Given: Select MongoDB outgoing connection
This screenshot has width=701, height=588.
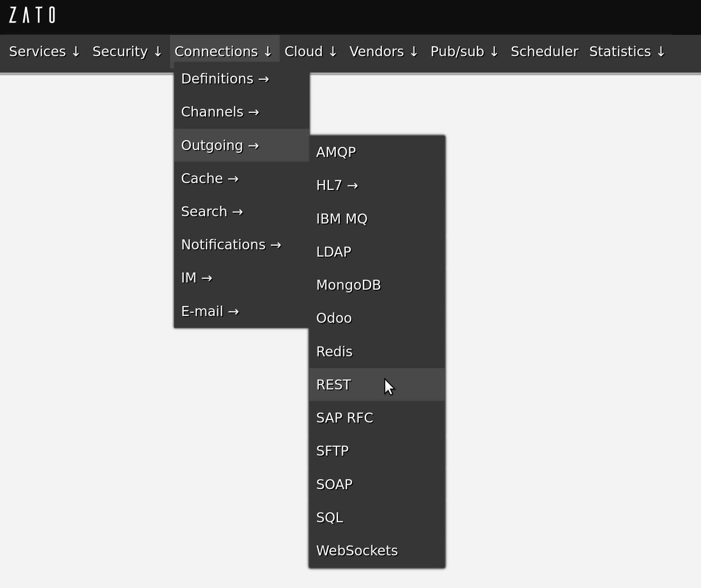Looking at the screenshot, I should click(348, 285).
